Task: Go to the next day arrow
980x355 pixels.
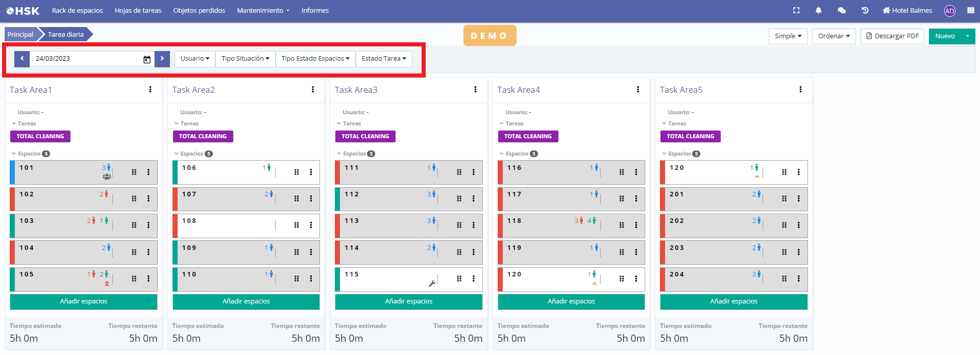Action: point(162,59)
